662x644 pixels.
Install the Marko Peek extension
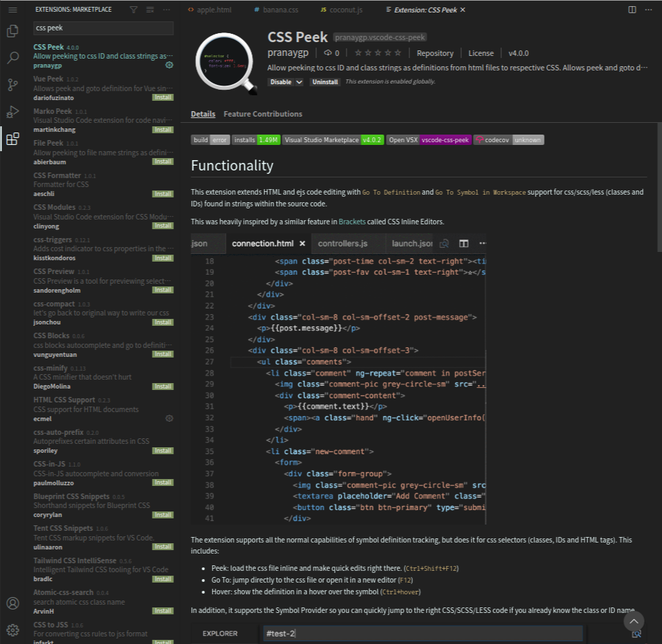coord(162,130)
